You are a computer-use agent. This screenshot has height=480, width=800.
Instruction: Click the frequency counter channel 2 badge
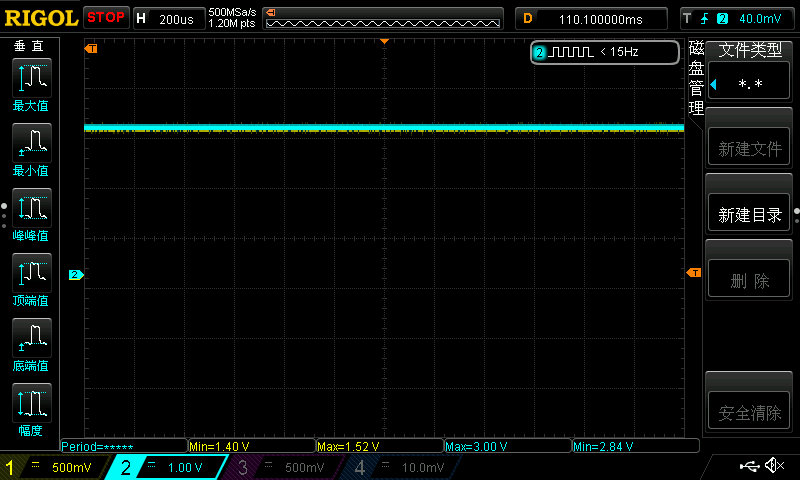click(539, 52)
